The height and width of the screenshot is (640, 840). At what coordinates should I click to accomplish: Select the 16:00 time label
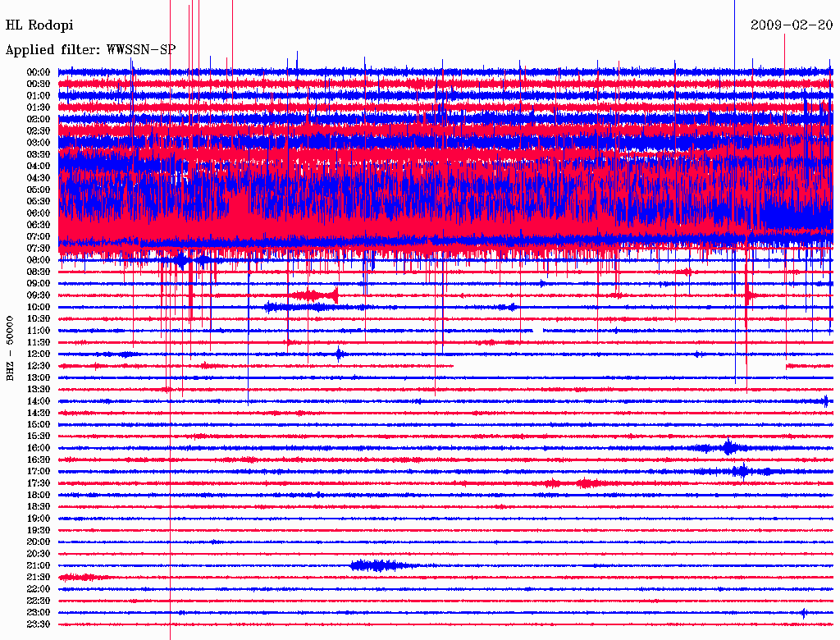click(39, 448)
